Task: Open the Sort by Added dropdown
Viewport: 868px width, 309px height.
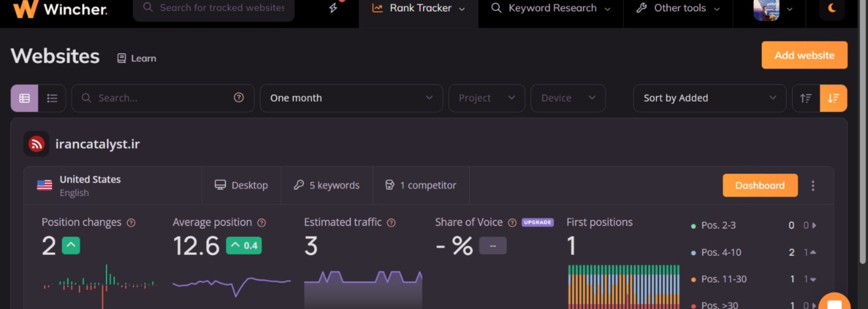Action: pos(709,98)
